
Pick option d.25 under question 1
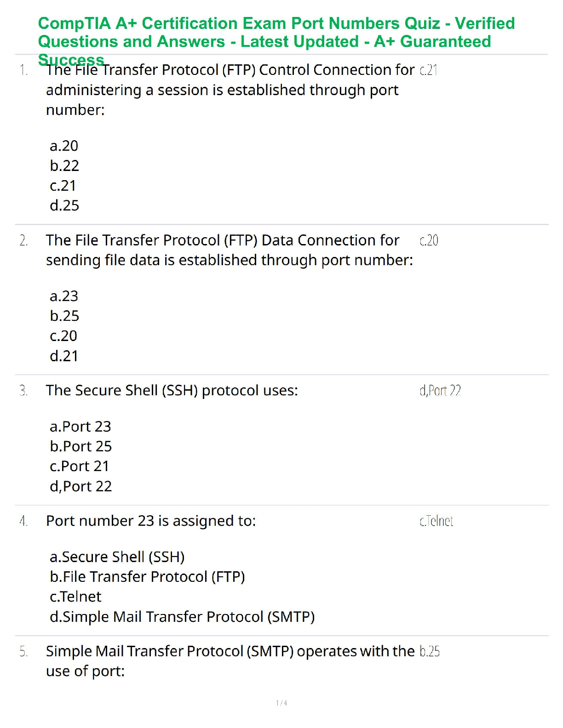(64, 205)
